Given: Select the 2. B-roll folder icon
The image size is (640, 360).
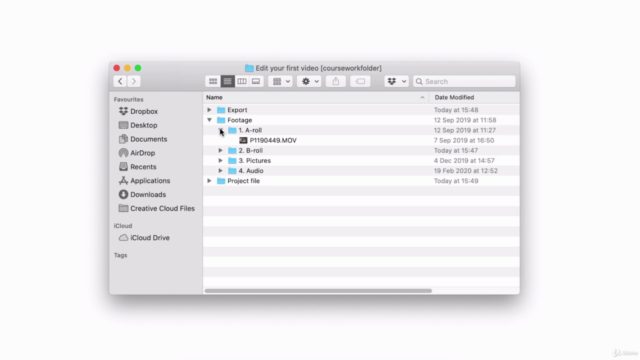Looking at the screenshot, I should coord(232,150).
